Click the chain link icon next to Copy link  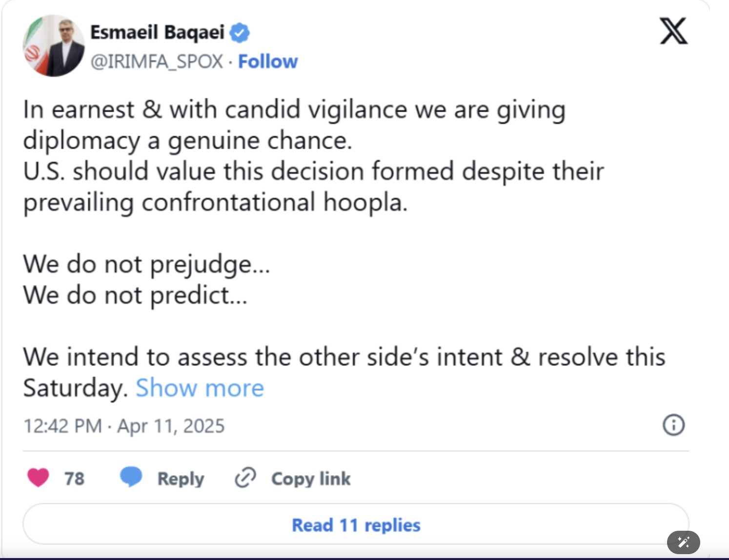(245, 478)
